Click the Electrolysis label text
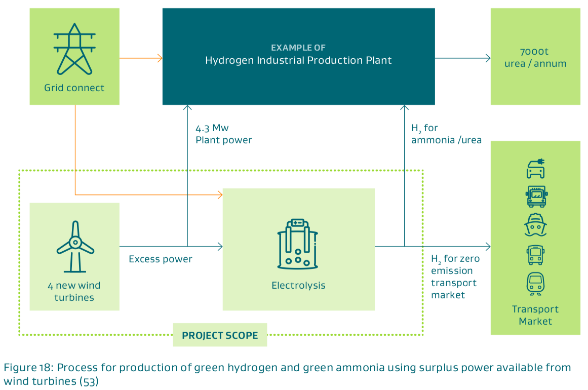The width and height of the screenshot is (588, 390). click(298, 285)
